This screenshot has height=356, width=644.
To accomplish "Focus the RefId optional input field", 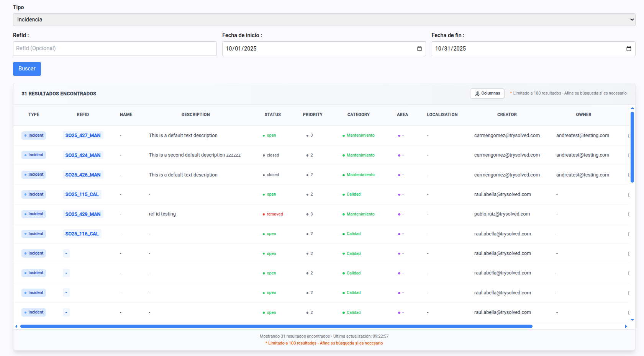I will click(x=115, y=49).
